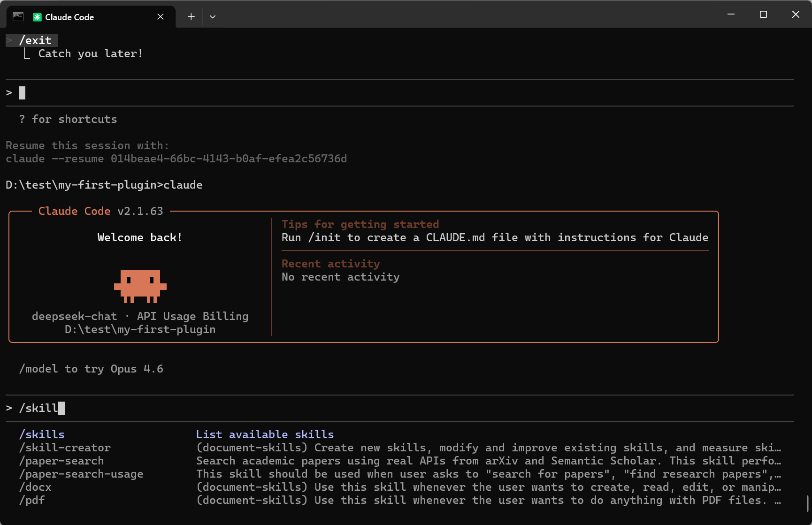Click the 'Catch you later!' message
This screenshot has height=525, width=812.
(x=91, y=53)
